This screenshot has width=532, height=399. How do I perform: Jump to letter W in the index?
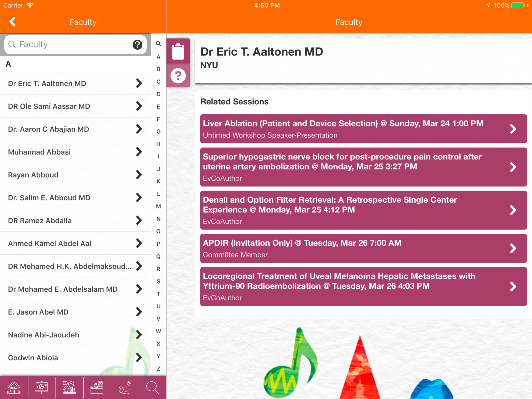[158, 331]
